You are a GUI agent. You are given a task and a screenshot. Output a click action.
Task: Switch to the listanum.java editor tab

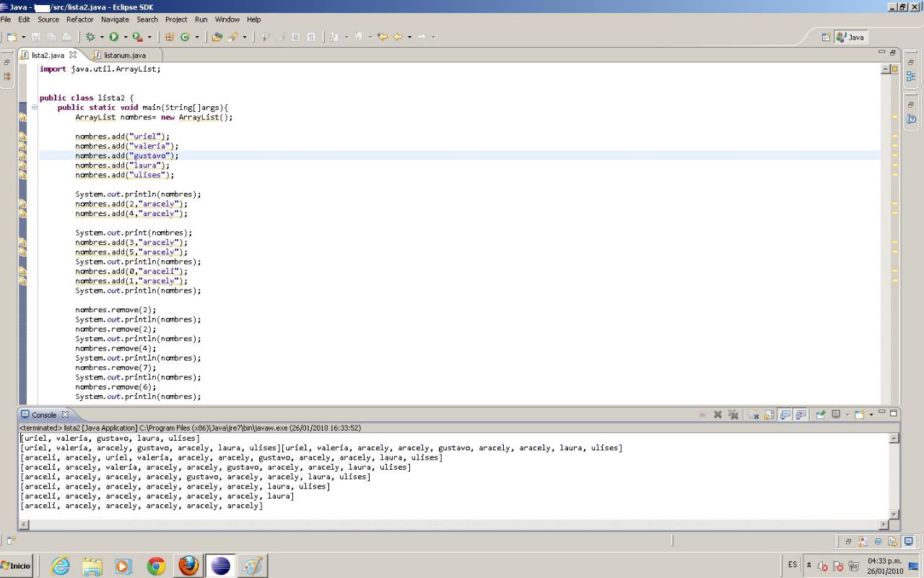pos(124,55)
